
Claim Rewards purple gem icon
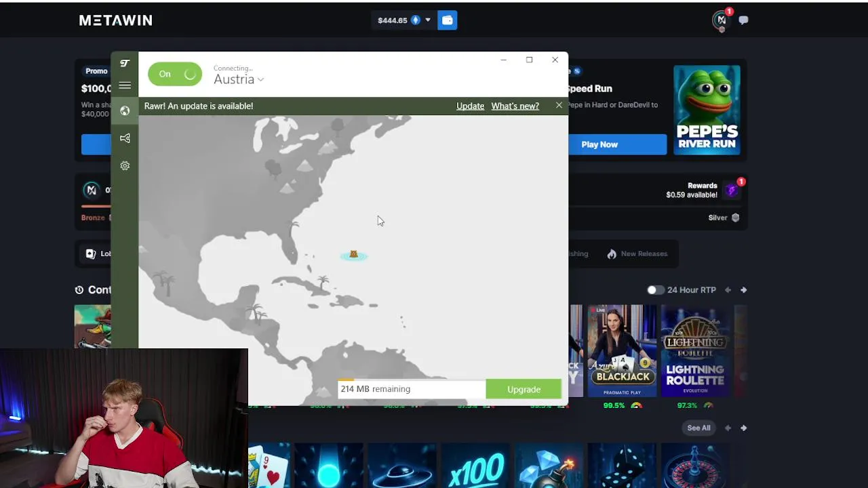731,190
